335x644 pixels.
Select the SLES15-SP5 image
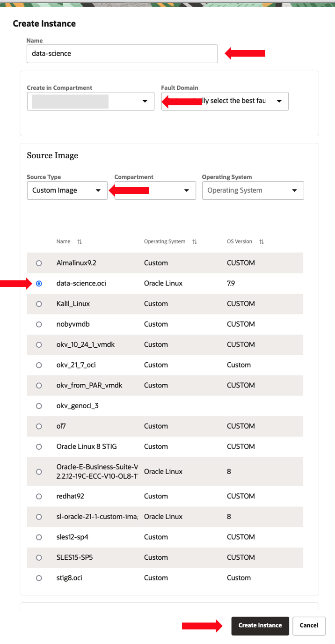pos(39,557)
